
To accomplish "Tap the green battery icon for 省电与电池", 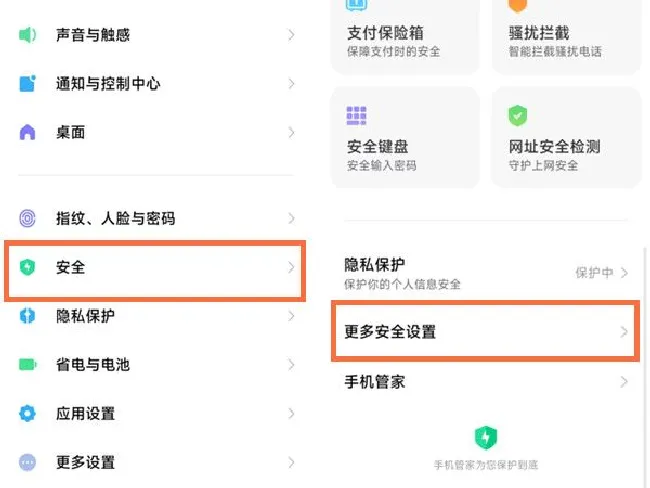I will [x=27, y=364].
